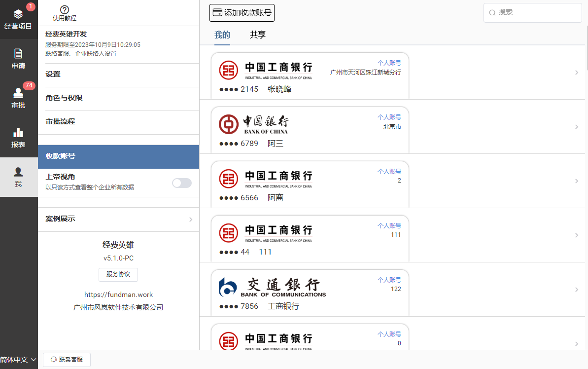
Task: Expand the 阿离 account row arrow
Action: tap(577, 181)
